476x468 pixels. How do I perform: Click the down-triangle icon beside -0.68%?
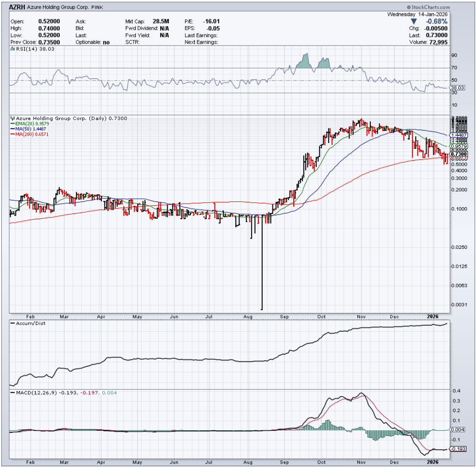coord(414,22)
